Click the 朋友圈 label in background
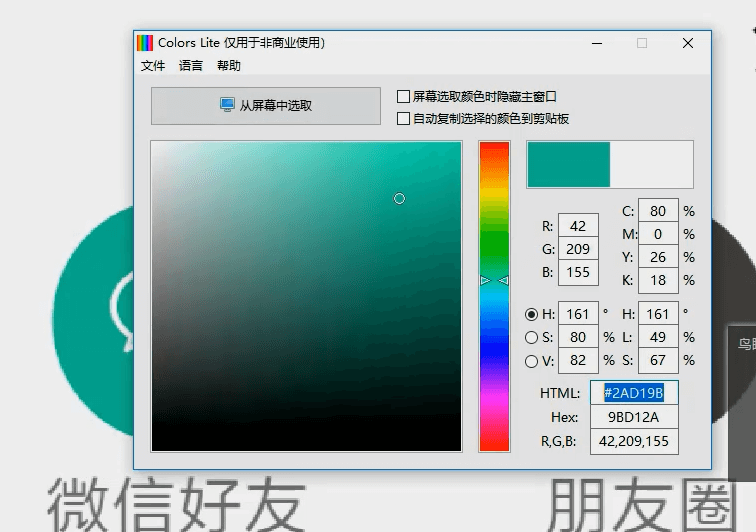Viewport: 756px width, 532px height. click(x=643, y=504)
